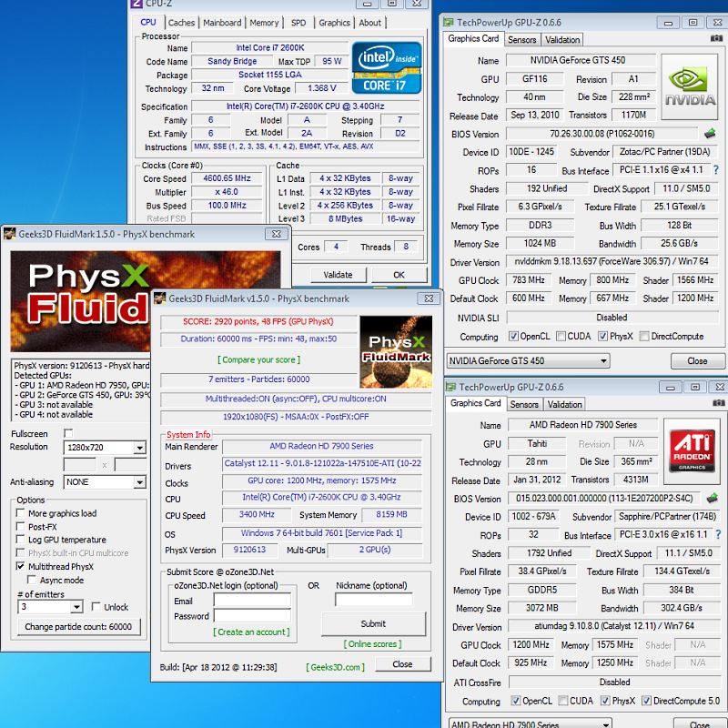Toggle DirectCompute checkbox in NVIDIA GPU-Z window

644,336
